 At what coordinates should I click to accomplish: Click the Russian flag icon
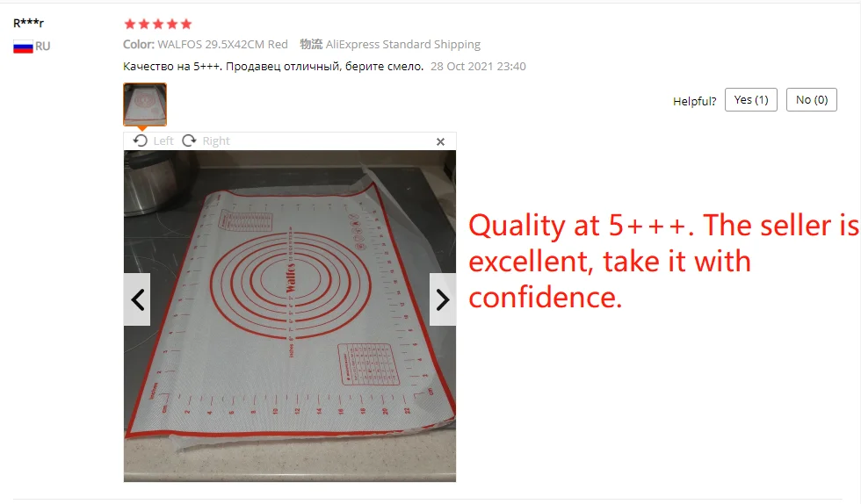(23, 47)
